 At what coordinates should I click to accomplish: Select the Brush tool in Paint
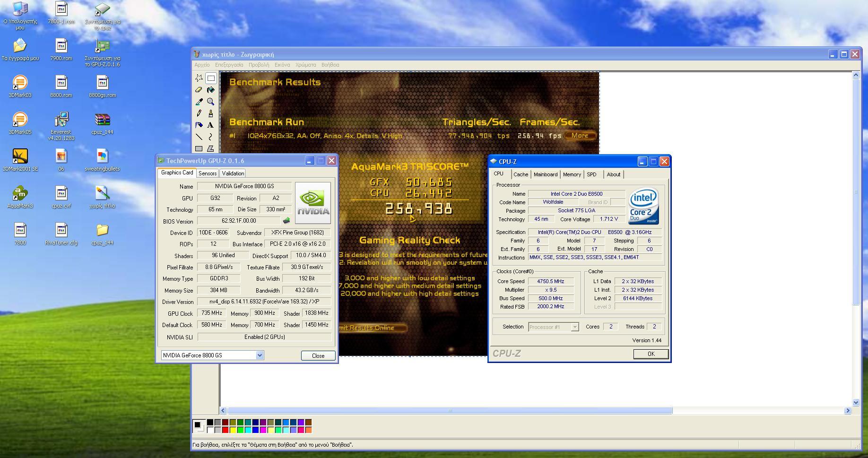pos(211,113)
